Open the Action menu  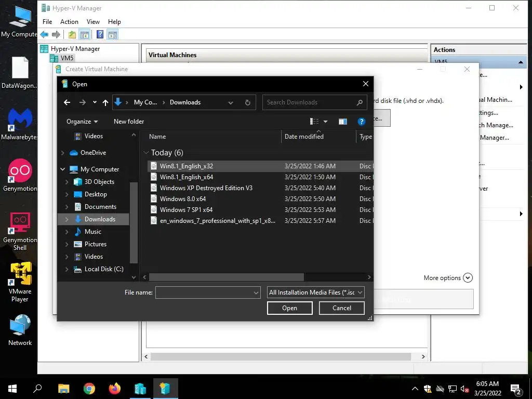click(69, 22)
